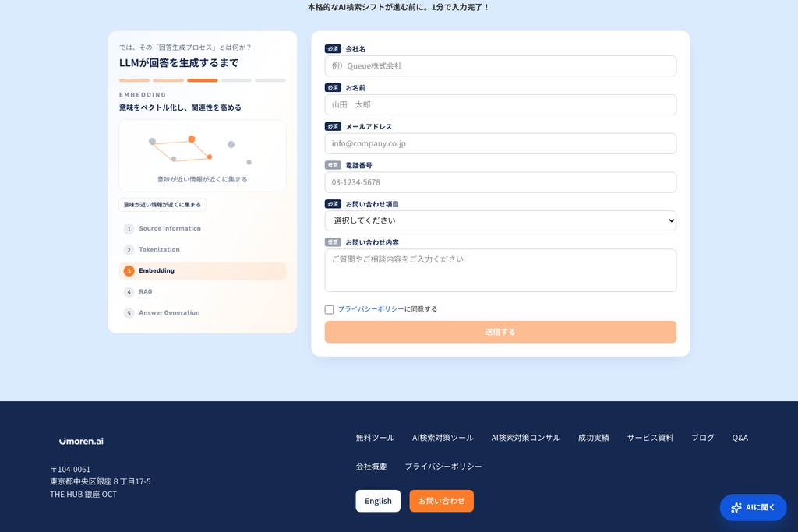Click orange お問い合わせ footer button

pyautogui.click(x=441, y=501)
